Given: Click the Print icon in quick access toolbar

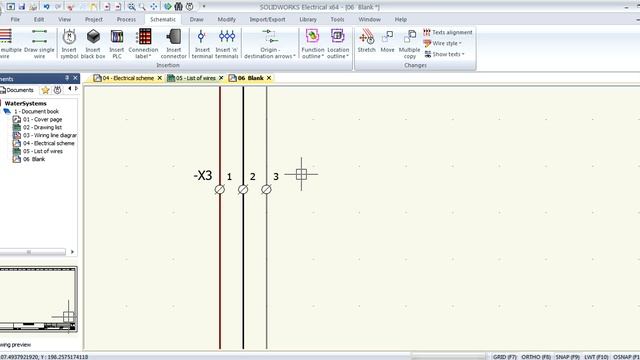Looking at the screenshot, I should (33, 7).
